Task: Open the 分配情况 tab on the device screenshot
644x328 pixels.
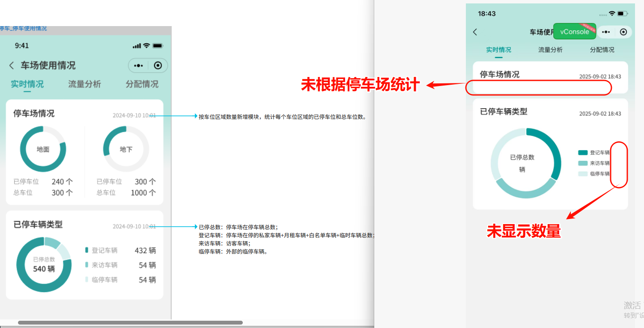Action: [601, 50]
